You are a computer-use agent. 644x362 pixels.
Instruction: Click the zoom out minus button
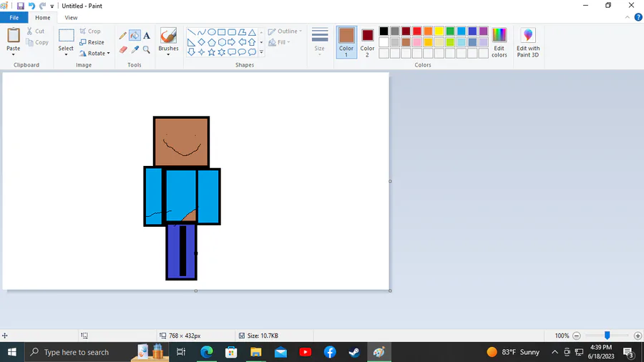pos(576,336)
